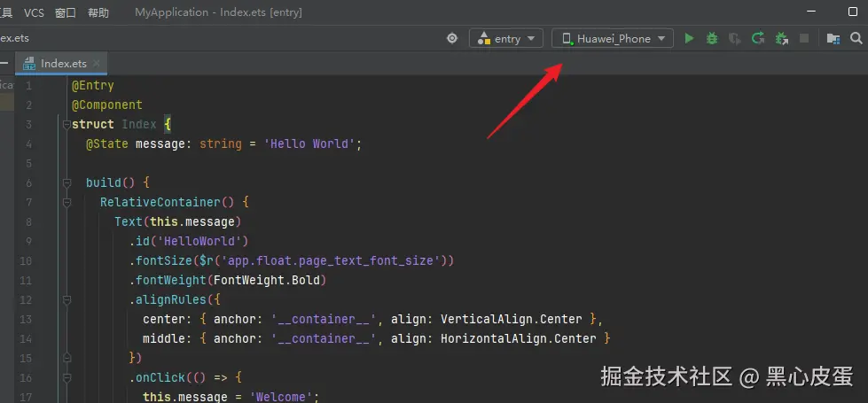The height and width of the screenshot is (403, 868).
Task: Click the Index struct name
Action: pos(139,124)
